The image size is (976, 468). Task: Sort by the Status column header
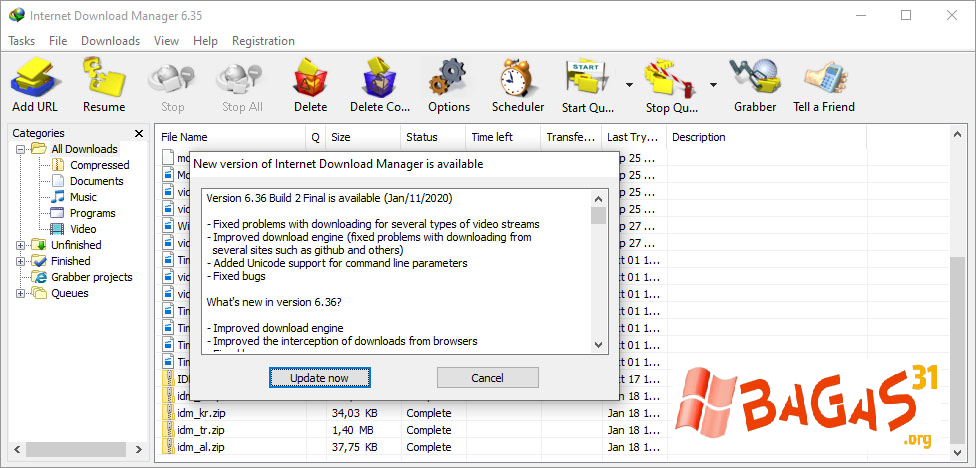pos(433,138)
